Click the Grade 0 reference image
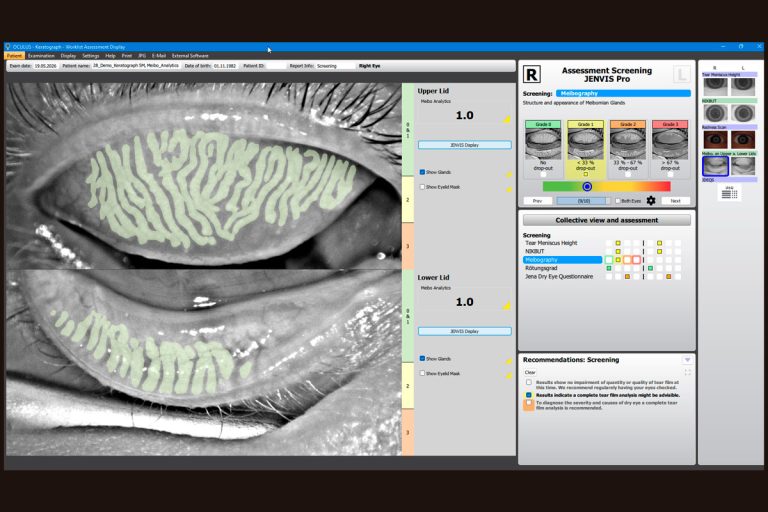 543,144
